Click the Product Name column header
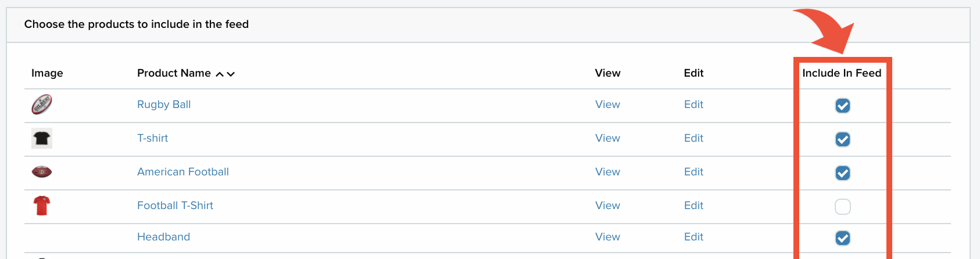 click(174, 73)
